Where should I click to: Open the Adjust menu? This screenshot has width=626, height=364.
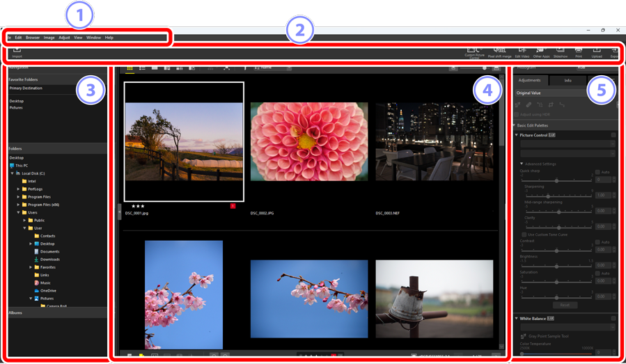click(64, 38)
